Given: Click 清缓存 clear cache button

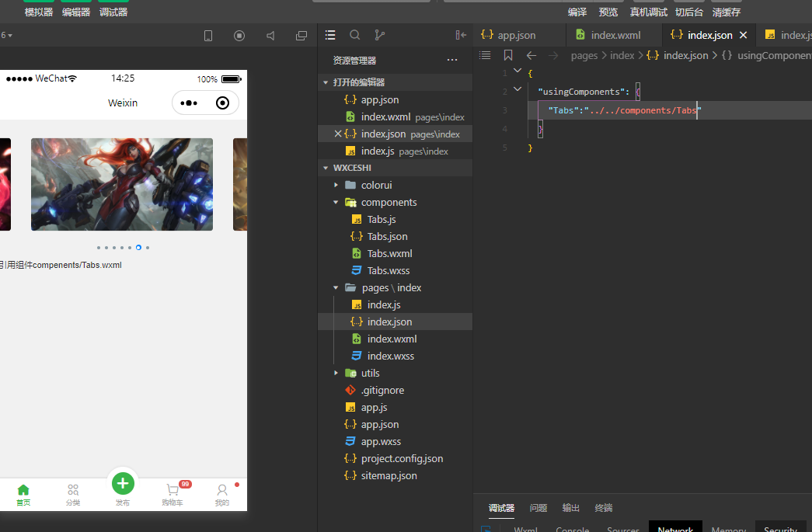Looking at the screenshot, I should click(726, 12).
